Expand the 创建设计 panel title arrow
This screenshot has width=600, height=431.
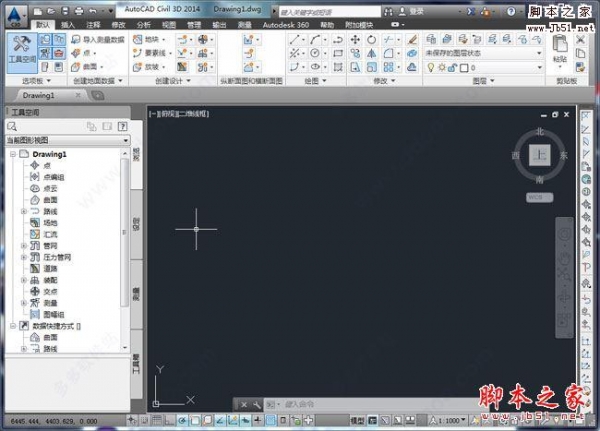tap(189, 81)
